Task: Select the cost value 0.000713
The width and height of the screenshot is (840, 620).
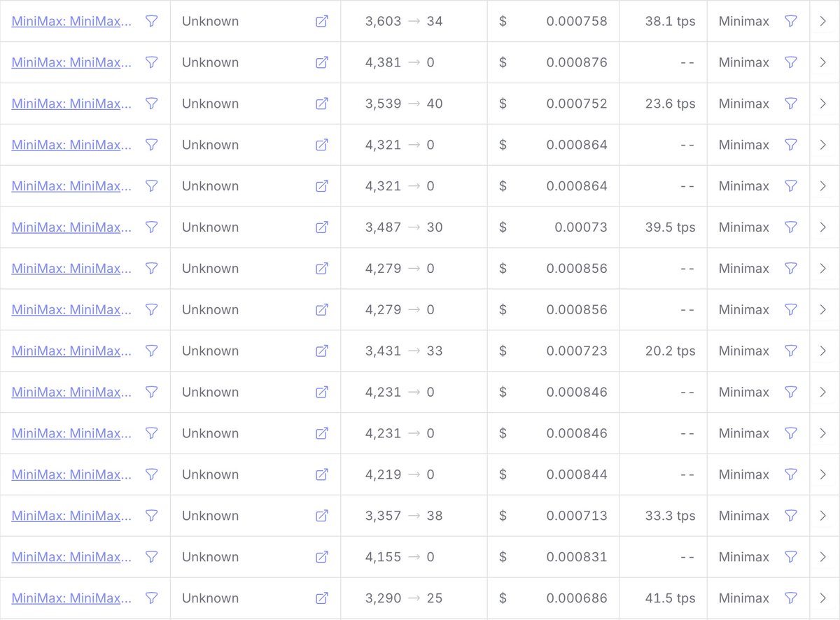Action: [577, 516]
